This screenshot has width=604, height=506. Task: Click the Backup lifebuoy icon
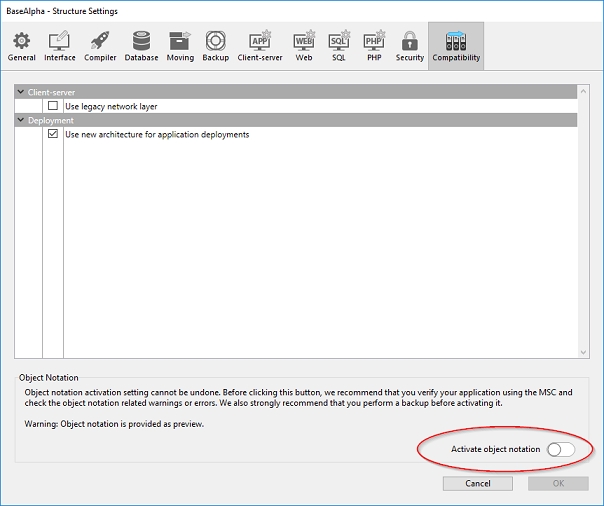click(x=215, y=45)
